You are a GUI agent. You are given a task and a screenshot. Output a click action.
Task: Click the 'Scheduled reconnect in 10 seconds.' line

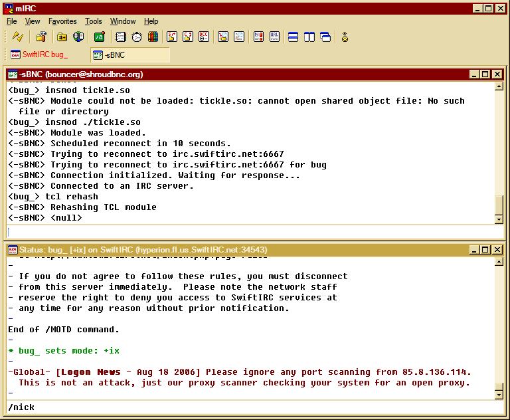point(120,144)
